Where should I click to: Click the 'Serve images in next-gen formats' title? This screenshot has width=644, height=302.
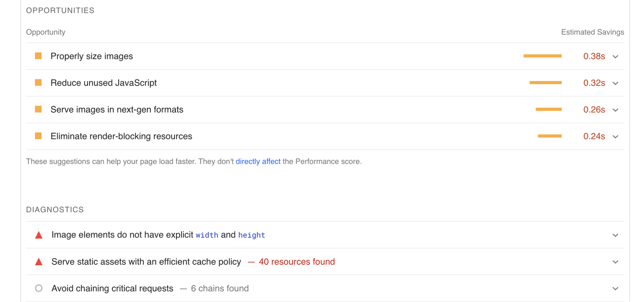pyautogui.click(x=117, y=110)
